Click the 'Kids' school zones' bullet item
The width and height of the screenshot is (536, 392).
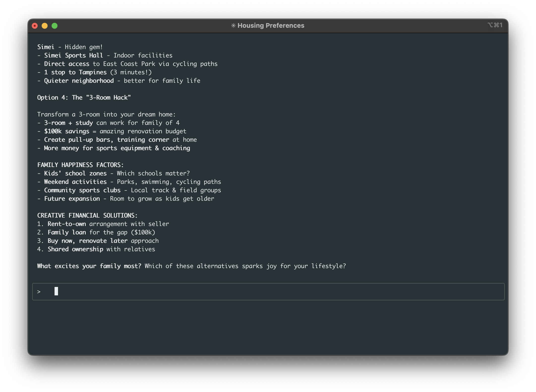pos(113,173)
